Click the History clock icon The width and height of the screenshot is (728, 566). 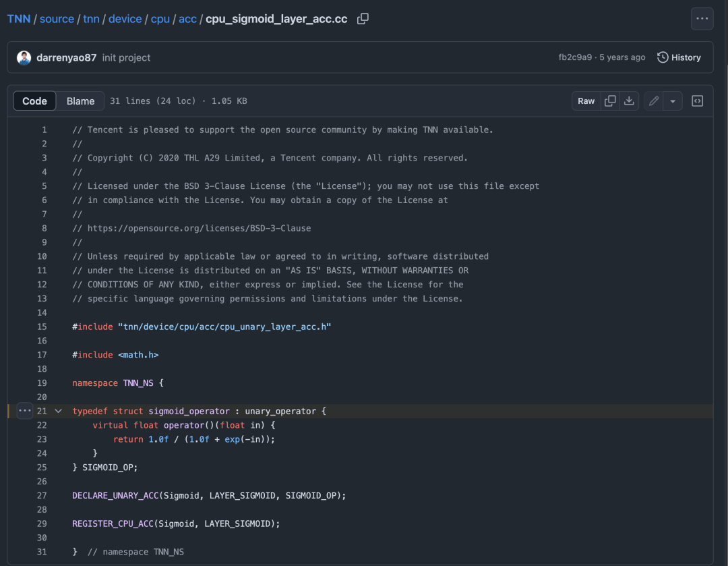click(x=663, y=57)
